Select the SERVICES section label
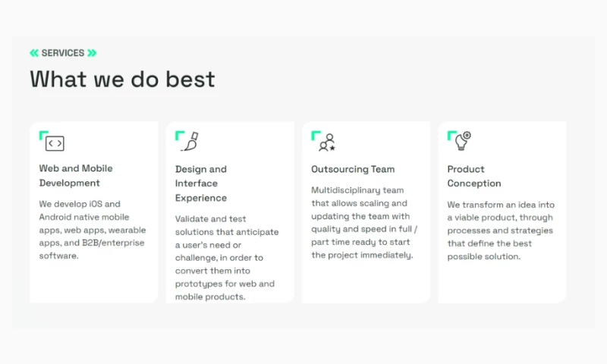Viewport: 607px width, 364px height. click(x=63, y=53)
